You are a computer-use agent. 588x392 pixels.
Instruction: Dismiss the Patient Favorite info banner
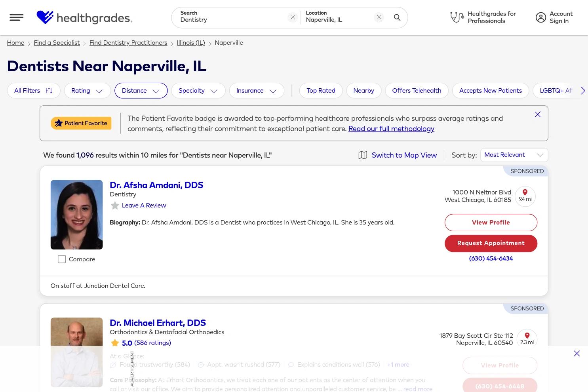[537, 114]
